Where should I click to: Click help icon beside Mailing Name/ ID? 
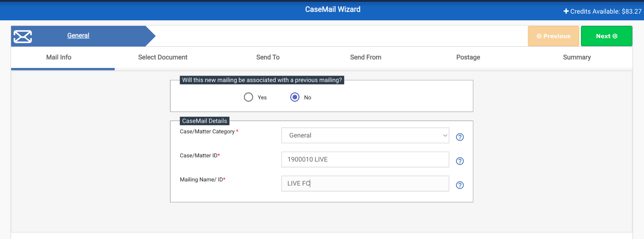(x=460, y=185)
